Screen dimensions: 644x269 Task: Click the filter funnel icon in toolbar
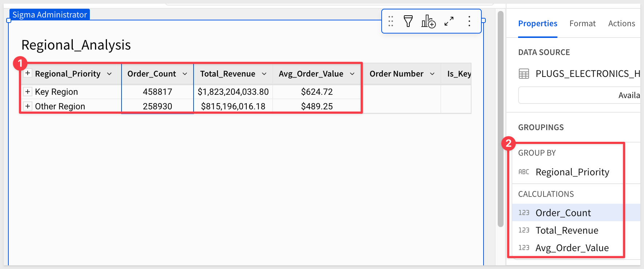click(x=408, y=22)
